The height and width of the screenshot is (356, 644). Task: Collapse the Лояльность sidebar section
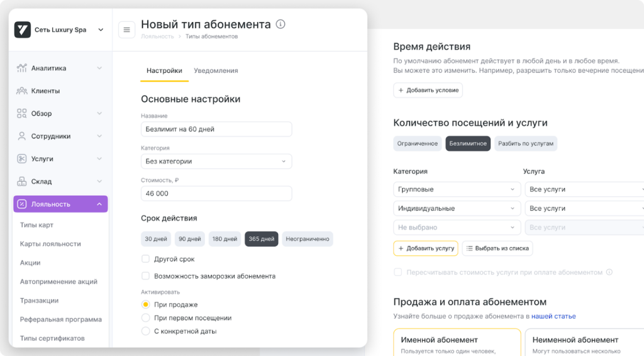click(x=99, y=204)
